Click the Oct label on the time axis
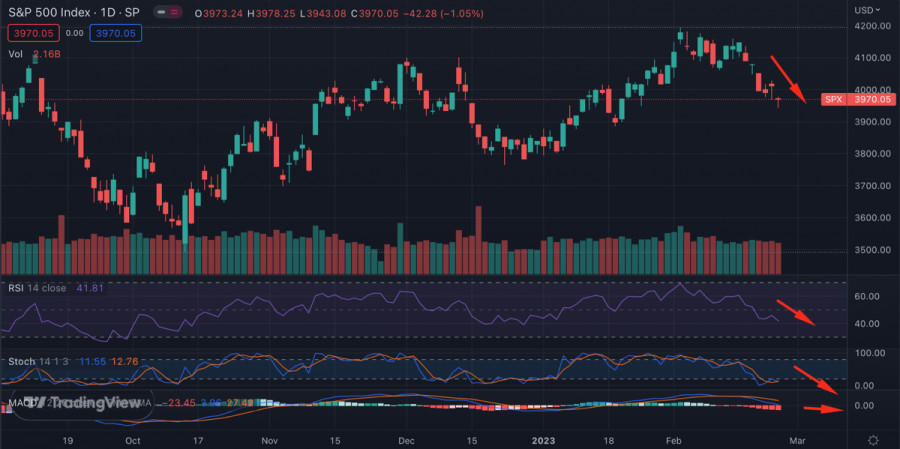Screen dimensions: 900x449 (x=133, y=440)
